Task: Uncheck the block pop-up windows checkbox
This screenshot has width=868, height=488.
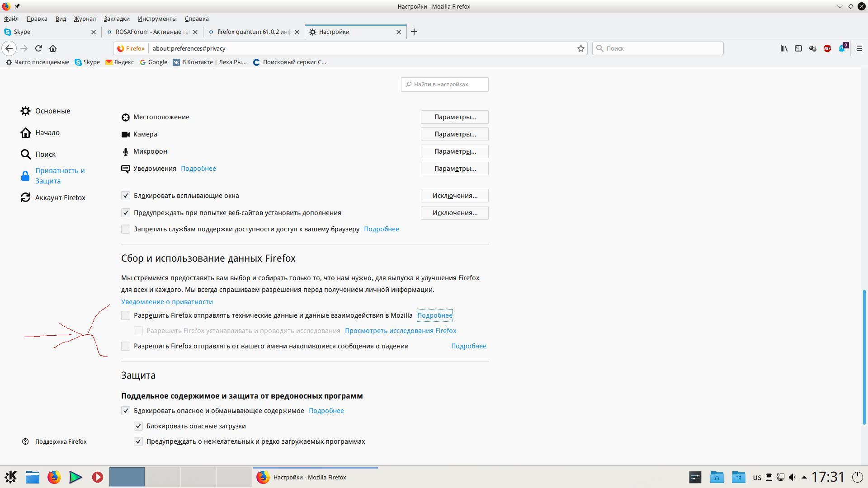Action: click(x=126, y=196)
